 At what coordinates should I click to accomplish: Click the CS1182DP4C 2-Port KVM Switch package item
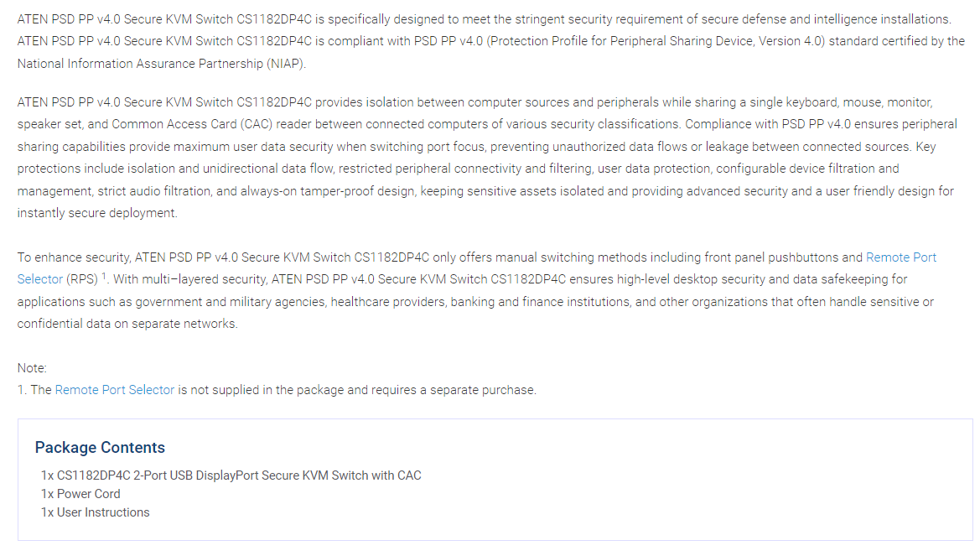click(x=231, y=475)
